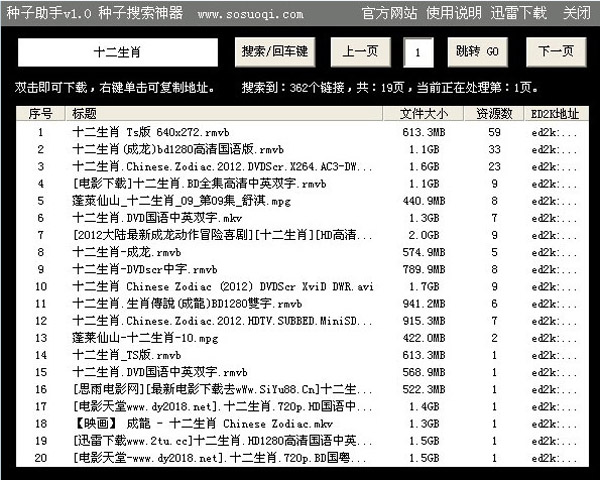The image size is (600, 480).
Task: Click the 迅雷下载 link
Action: (518, 13)
